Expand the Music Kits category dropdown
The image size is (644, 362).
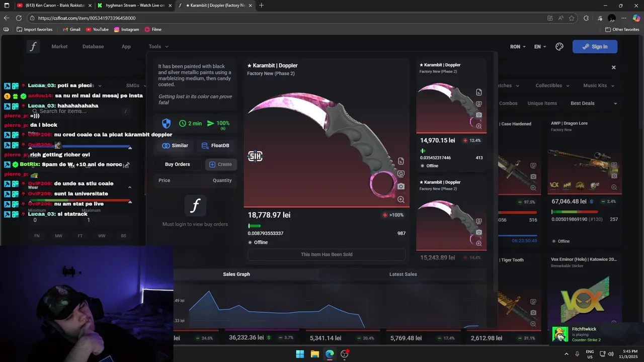[x=598, y=85]
